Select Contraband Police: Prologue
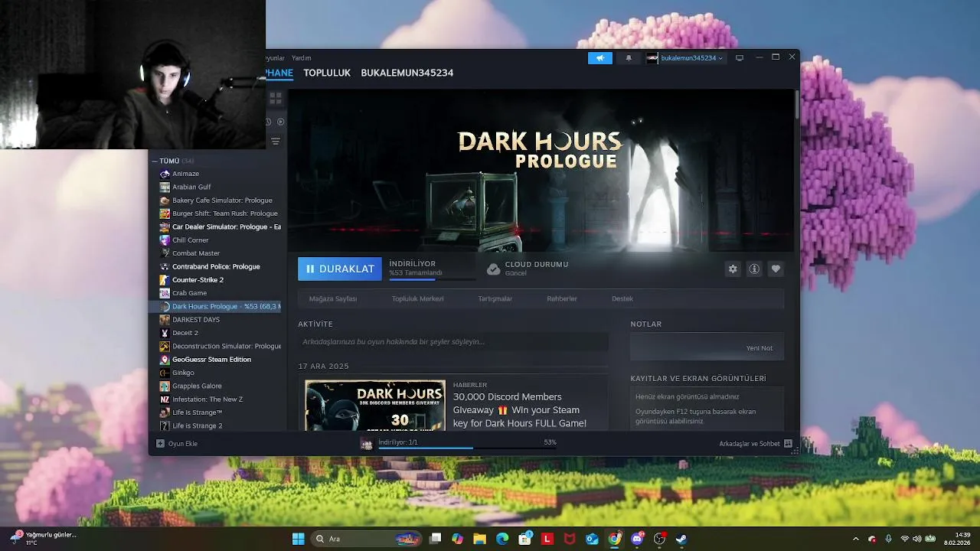This screenshot has height=551, width=980. tap(216, 266)
